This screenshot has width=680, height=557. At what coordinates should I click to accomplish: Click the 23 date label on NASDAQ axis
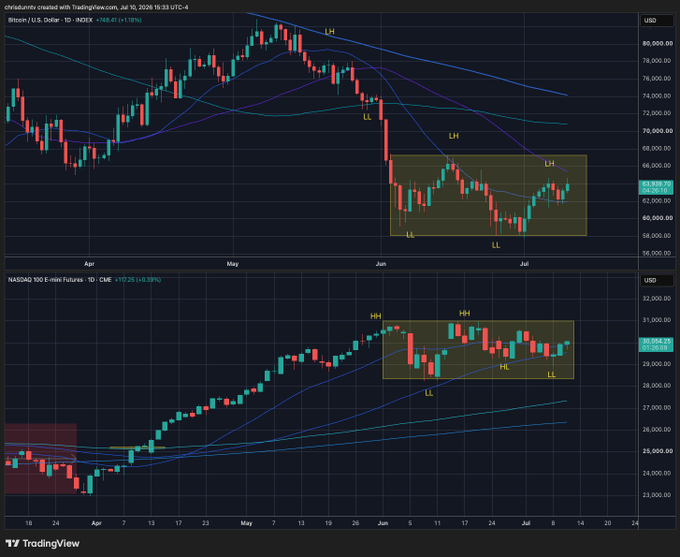pyautogui.click(x=206, y=523)
